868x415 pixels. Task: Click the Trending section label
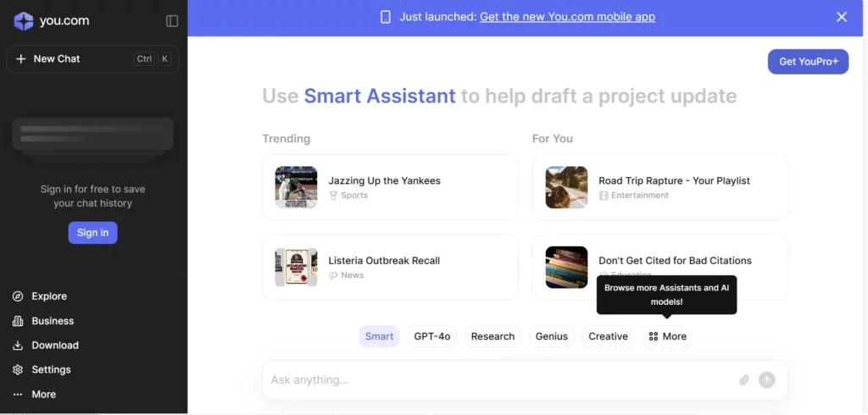(x=287, y=139)
